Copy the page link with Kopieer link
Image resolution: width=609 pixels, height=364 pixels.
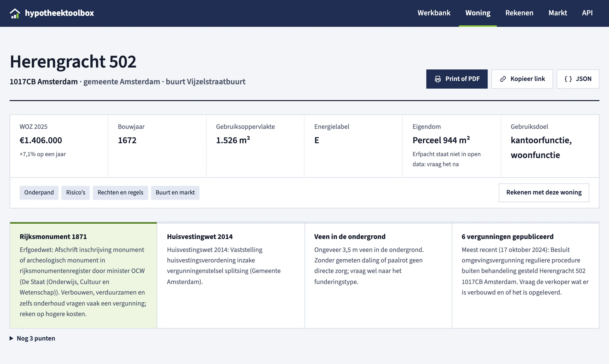tap(522, 79)
